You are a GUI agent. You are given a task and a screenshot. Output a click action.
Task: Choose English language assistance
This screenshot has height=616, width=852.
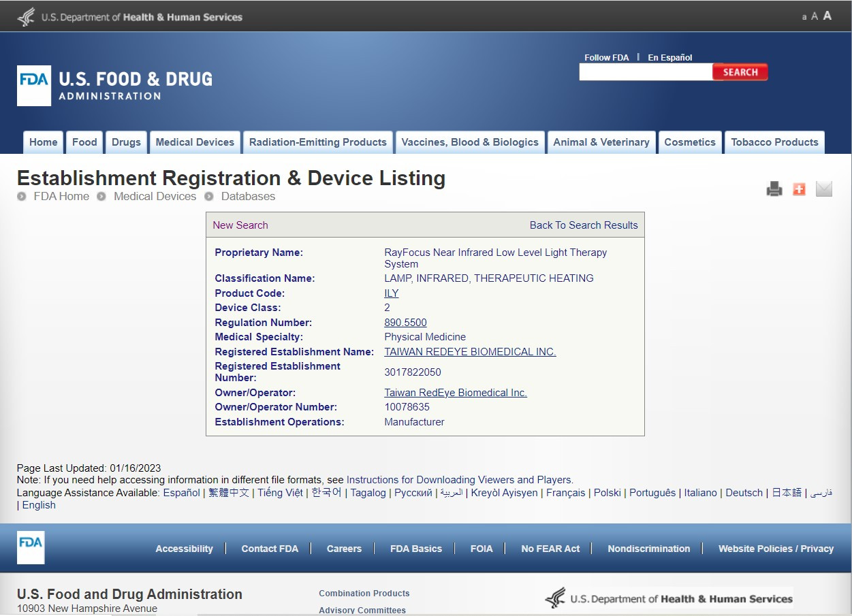(39, 505)
